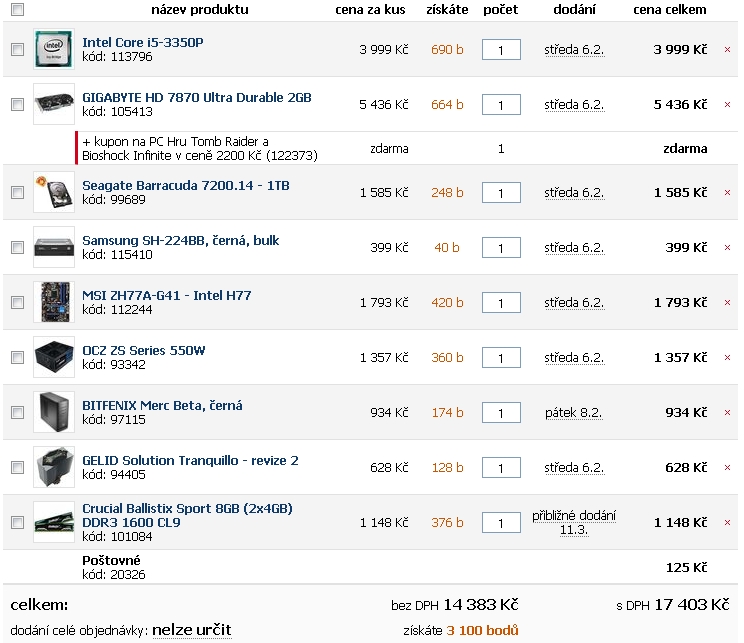Click 'středa 6.2.' delivery for Intel Core
The width and height of the screenshot is (744, 643).
coord(574,50)
